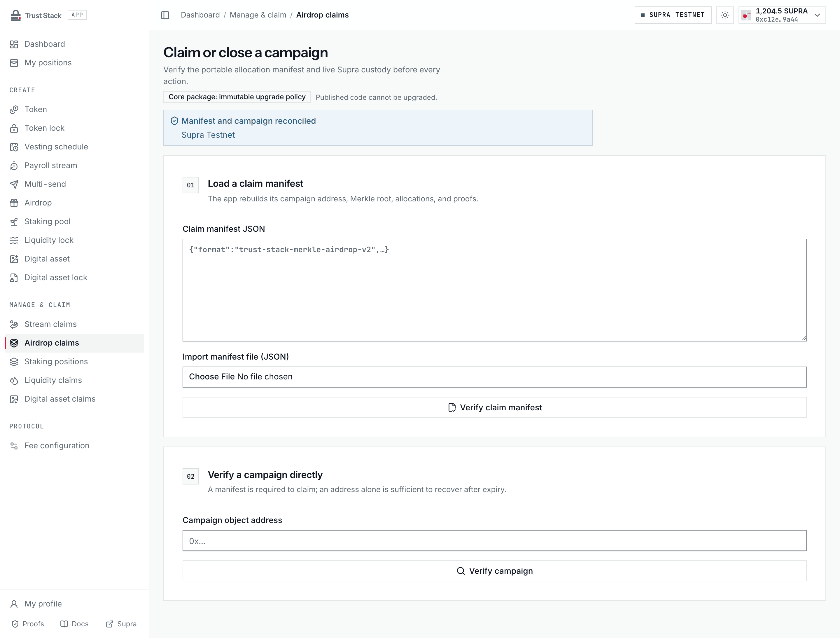Screen dimensions: 840x638
Task: Open Dashboard from the sidebar
Action: pyautogui.click(x=74, y=44)
